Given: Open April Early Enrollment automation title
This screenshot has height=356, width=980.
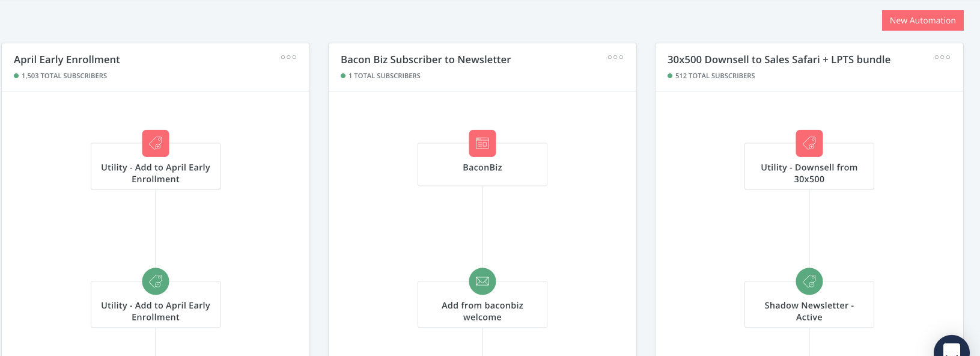Looking at the screenshot, I should coord(67,60).
